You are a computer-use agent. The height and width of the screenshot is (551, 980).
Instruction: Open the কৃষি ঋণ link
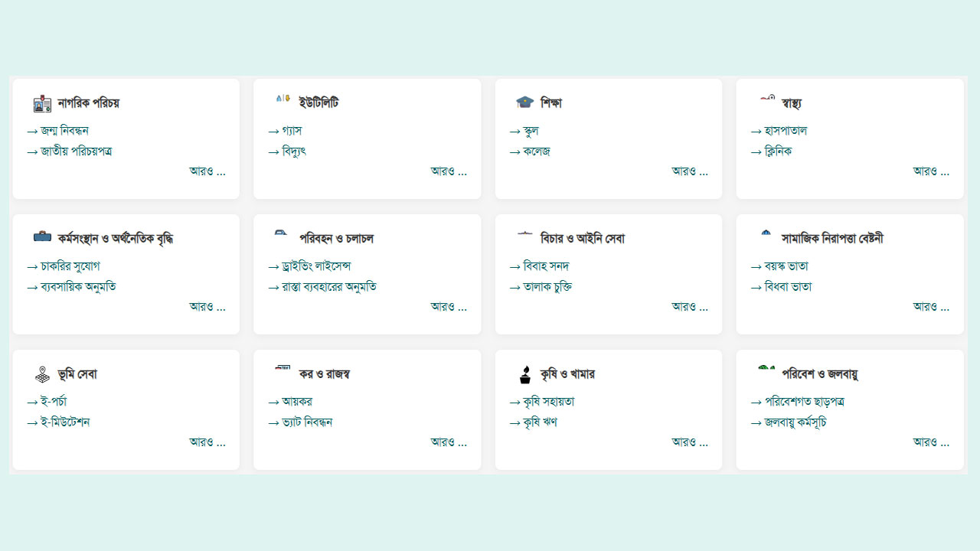540,422
